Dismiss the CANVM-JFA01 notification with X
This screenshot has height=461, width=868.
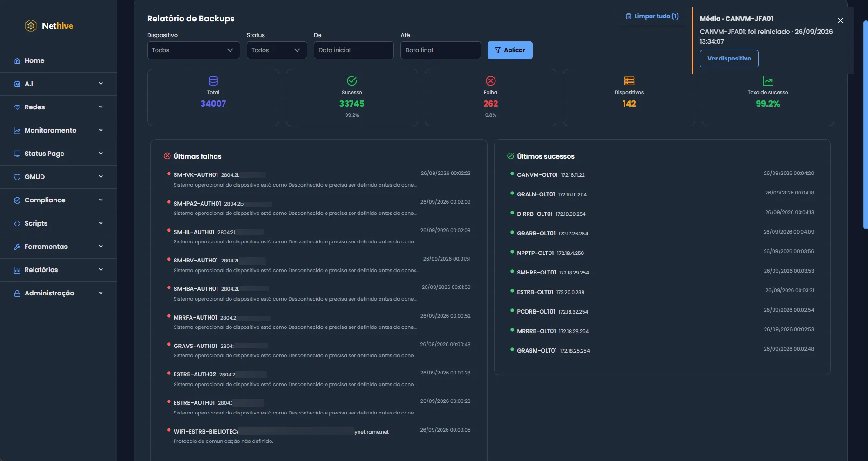pos(841,20)
